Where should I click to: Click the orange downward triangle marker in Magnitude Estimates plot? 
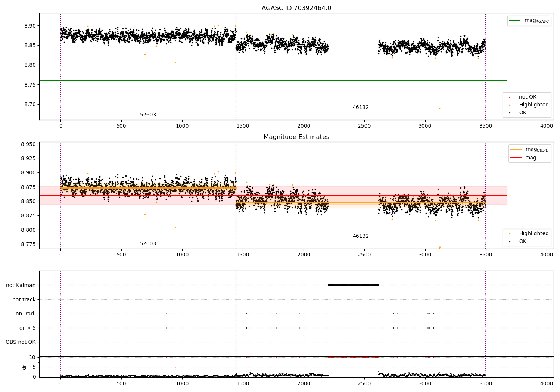(x=439, y=248)
